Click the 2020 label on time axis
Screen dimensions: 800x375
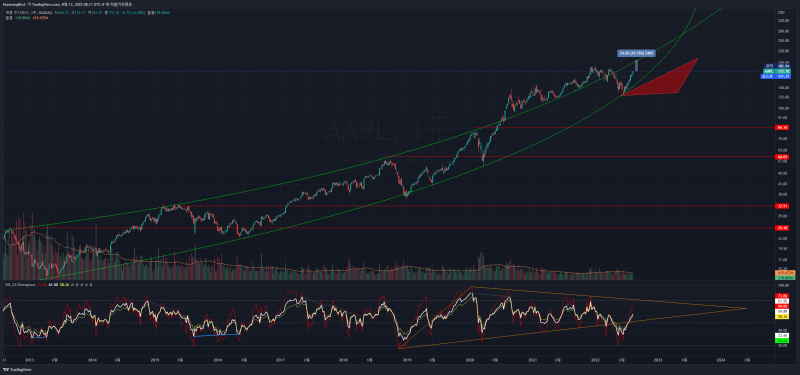pos(470,360)
